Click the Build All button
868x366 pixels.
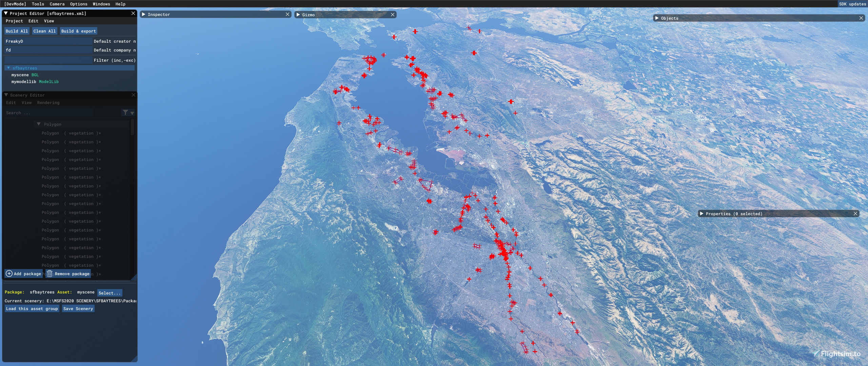[17, 31]
